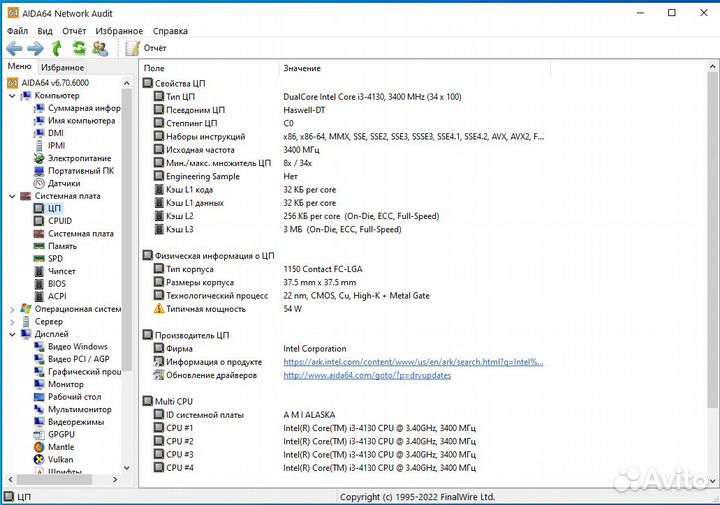Open the ark.intel.com product information link
Screen dimensions: 720x505
click(x=413, y=362)
